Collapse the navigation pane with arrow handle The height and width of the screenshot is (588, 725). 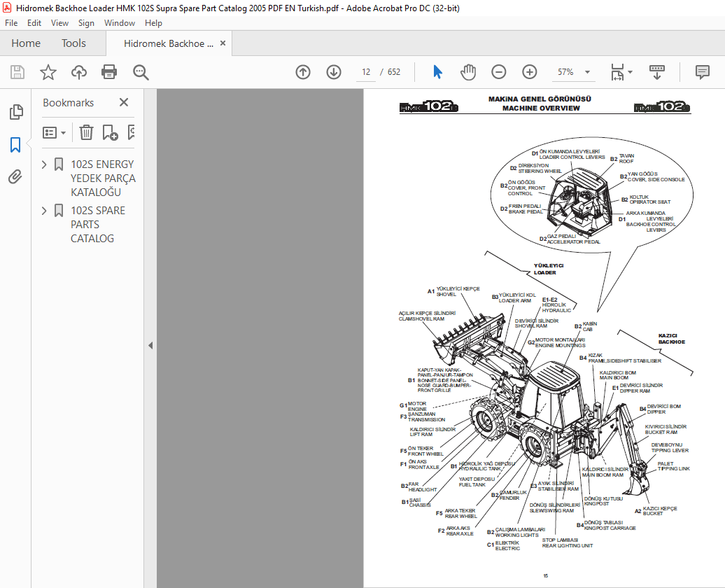point(150,345)
